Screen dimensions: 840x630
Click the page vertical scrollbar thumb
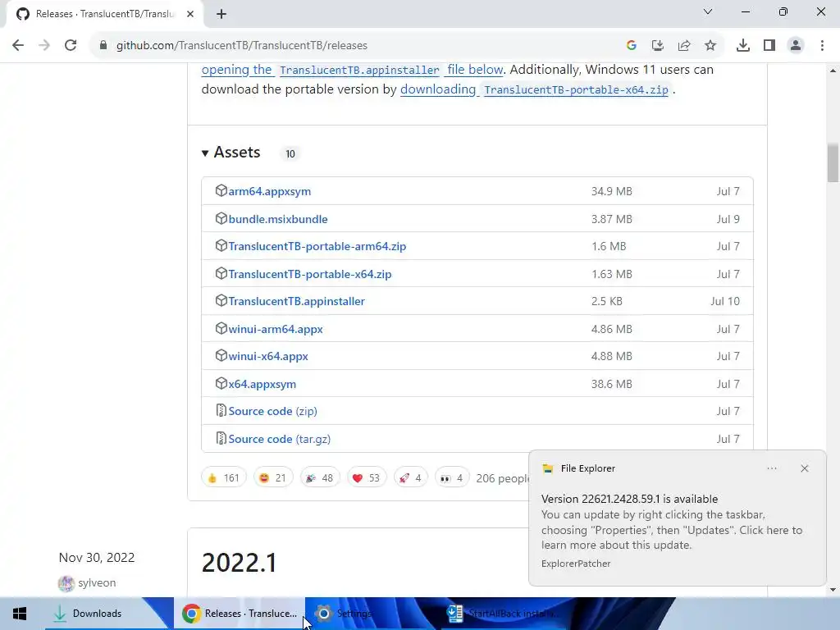[x=833, y=163]
